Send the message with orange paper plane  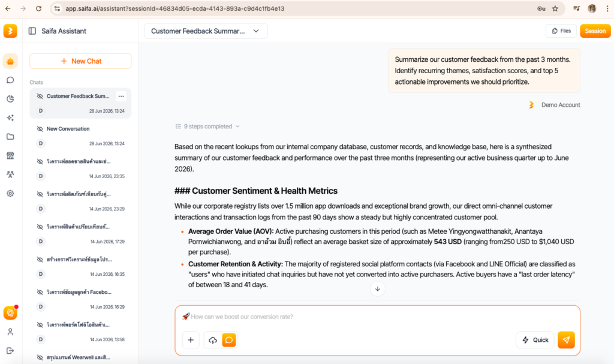pos(566,340)
